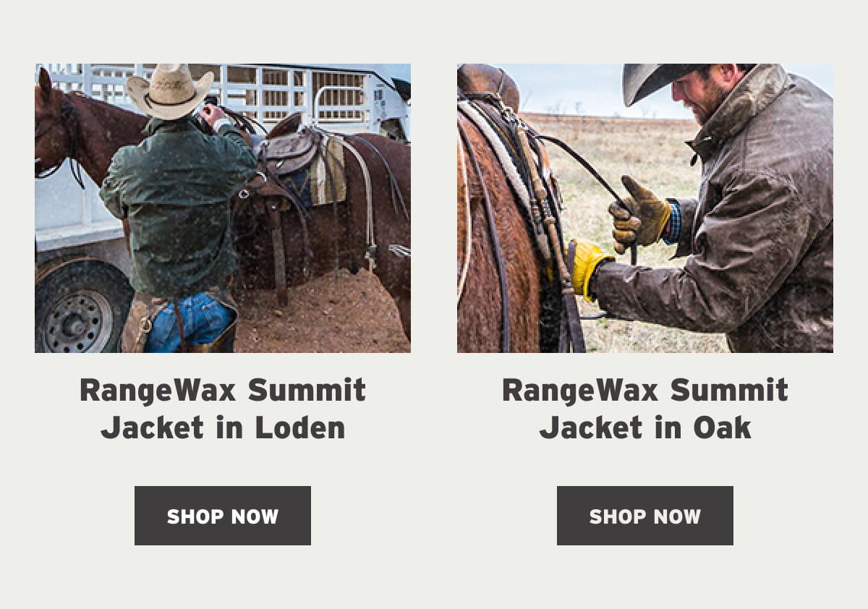Select the Loden green jacket product photo
This screenshot has height=609, width=868.
click(x=223, y=208)
